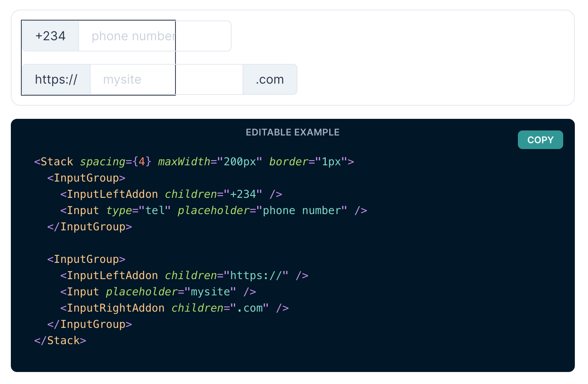Select the +234 left addon

coord(50,36)
